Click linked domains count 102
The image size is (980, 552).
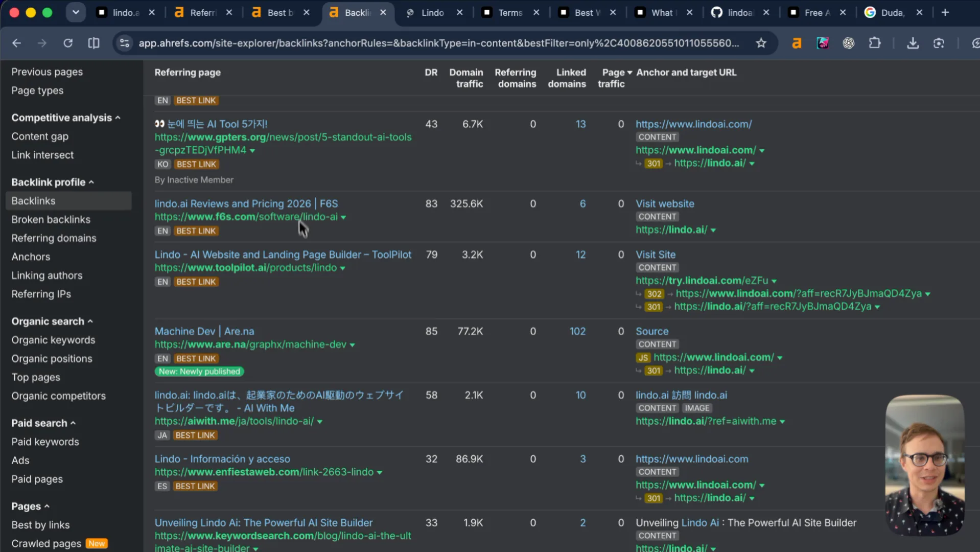coord(577,332)
